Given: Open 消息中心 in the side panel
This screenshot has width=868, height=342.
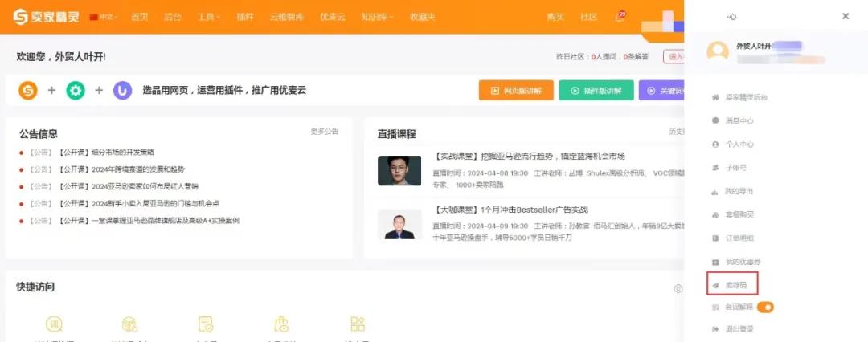Looking at the screenshot, I should pos(739,120).
